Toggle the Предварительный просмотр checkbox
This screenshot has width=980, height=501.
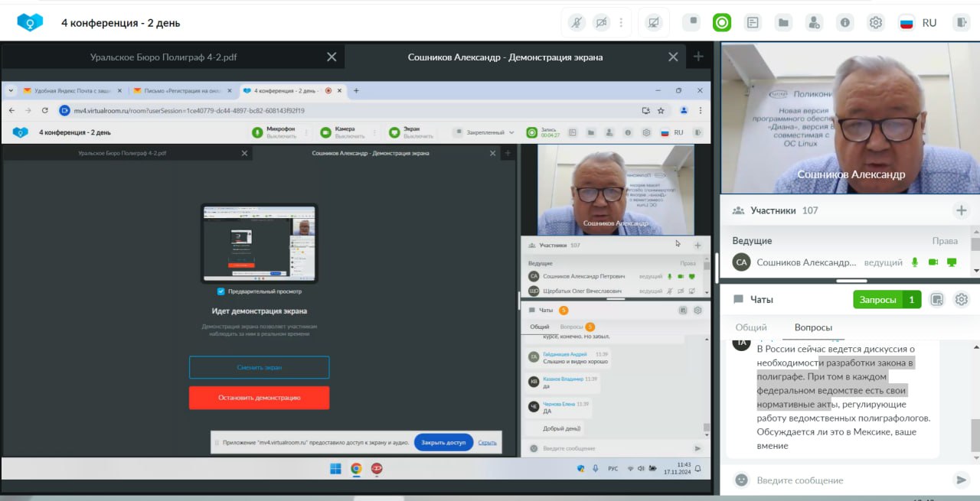pos(221,291)
